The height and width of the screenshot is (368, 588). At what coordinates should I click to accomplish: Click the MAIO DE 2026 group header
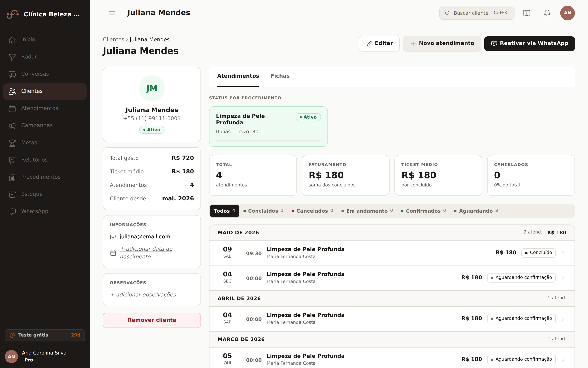(392, 232)
